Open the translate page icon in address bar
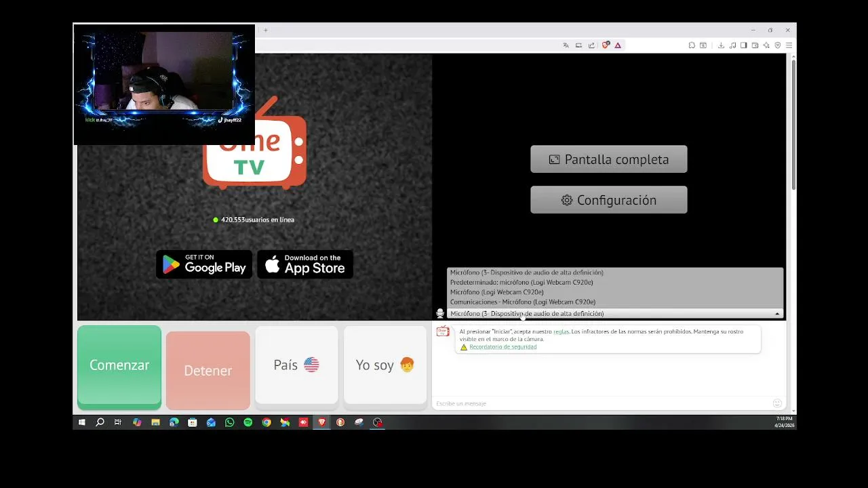868x488 pixels. coord(566,45)
